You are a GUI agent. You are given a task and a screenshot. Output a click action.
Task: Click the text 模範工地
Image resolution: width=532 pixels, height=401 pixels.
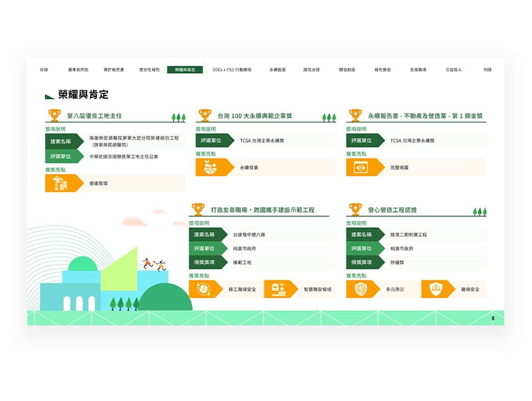click(242, 262)
